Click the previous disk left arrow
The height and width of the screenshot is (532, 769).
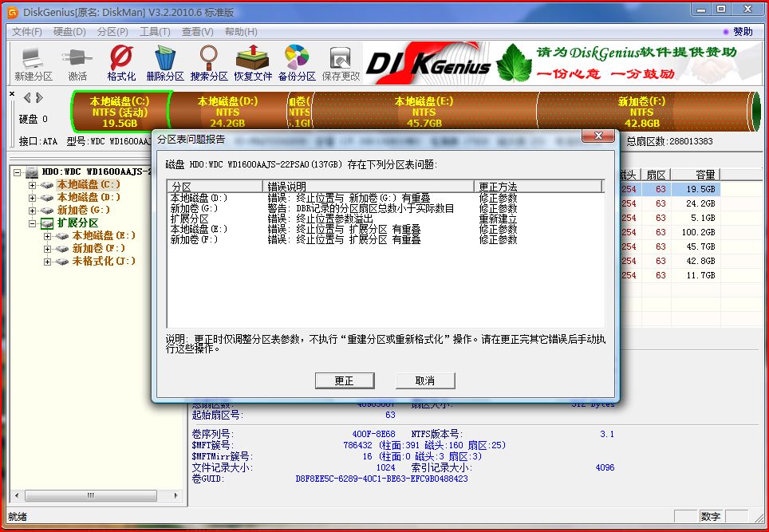(x=27, y=97)
